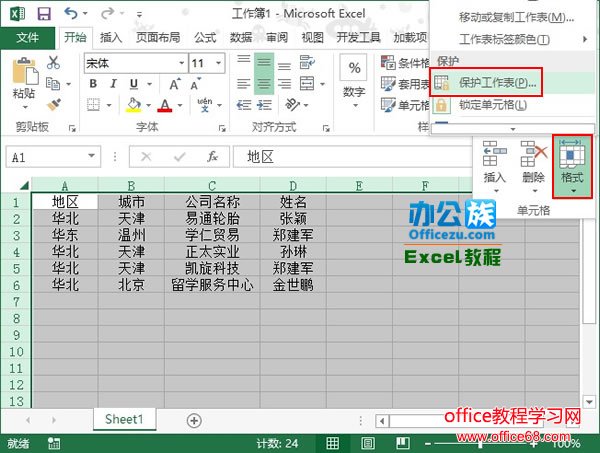Toggle Underline formatting
This screenshot has width=600, height=453.
(x=134, y=83)
